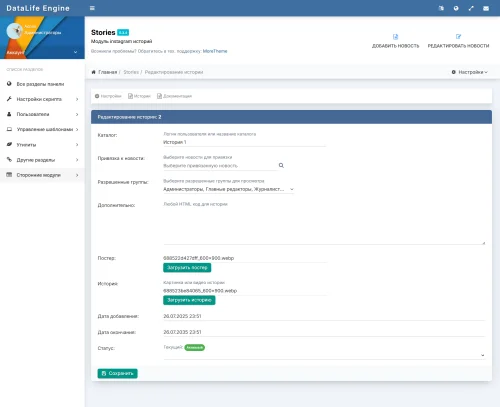The height and width of the screenshot is (407, 500).
Task: Click the envelope messages icon in header
Action: coord(486,8)
